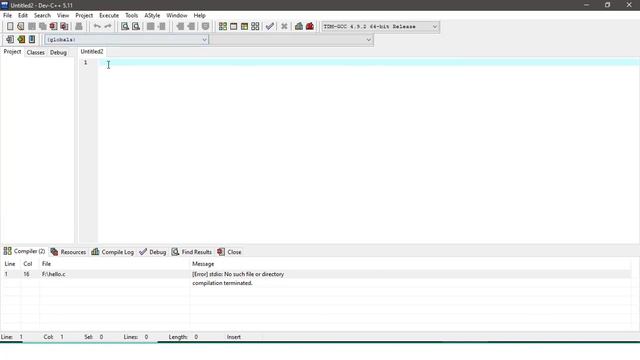Click the Open file icon

(x=20, y=27)
